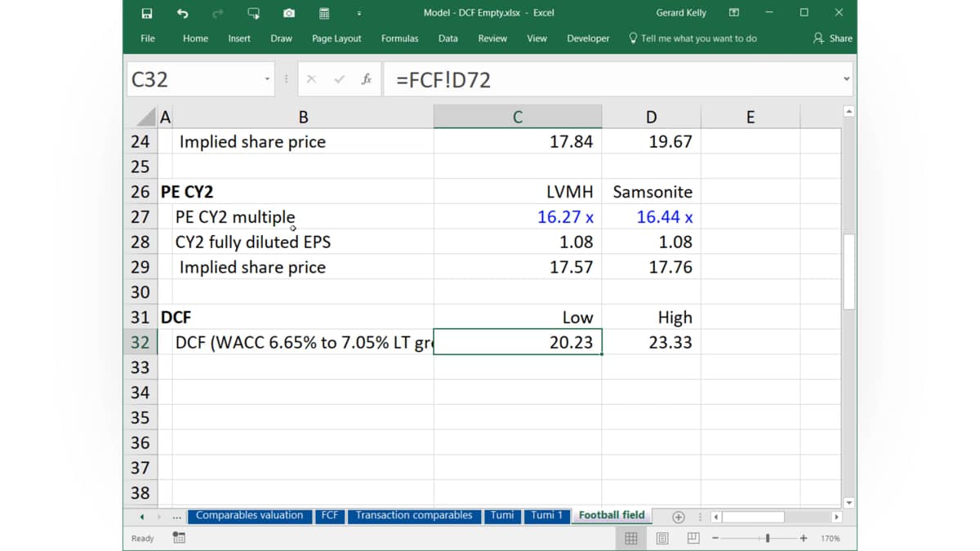Open the Insert ribbon tab
This screenshot has height=551, width=980.
(x=239, y=38)
